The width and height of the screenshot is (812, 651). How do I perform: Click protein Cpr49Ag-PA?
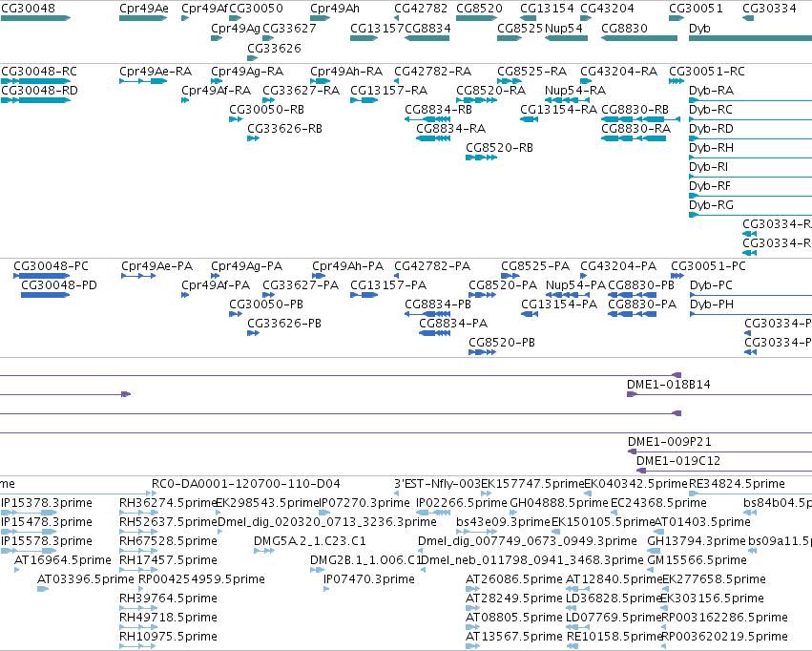pos(246,266)
